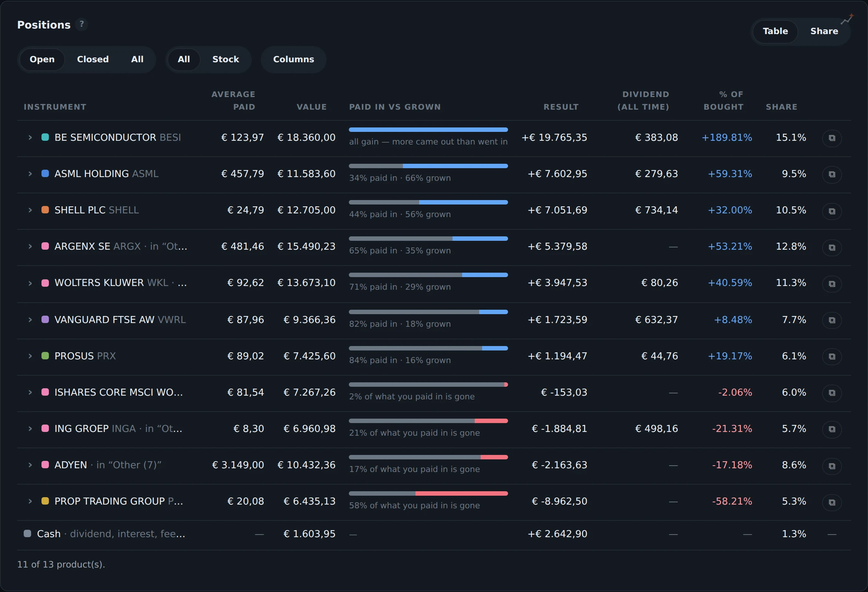Click the +€ 2.642,90 cash result
Screen dimensions: 868x592
(557, 534)
